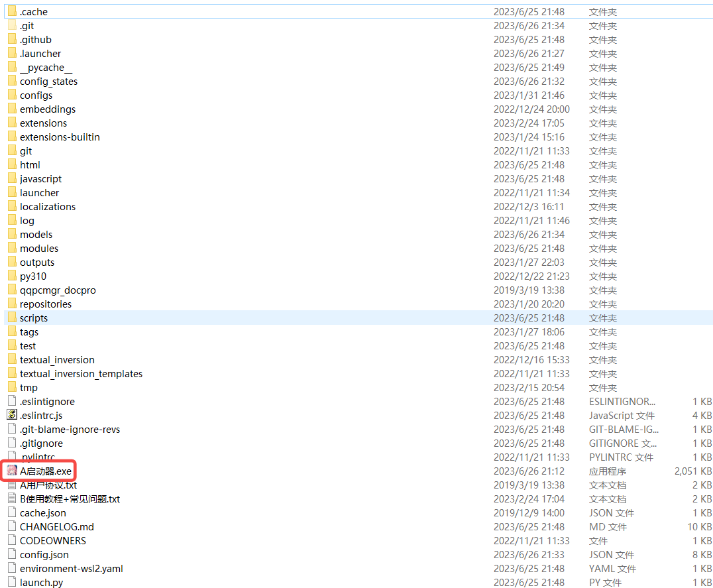This screenshot has width=713, height=588.
Task: Select the CODEOWNERS file
Action: click(x=53, y=540)
